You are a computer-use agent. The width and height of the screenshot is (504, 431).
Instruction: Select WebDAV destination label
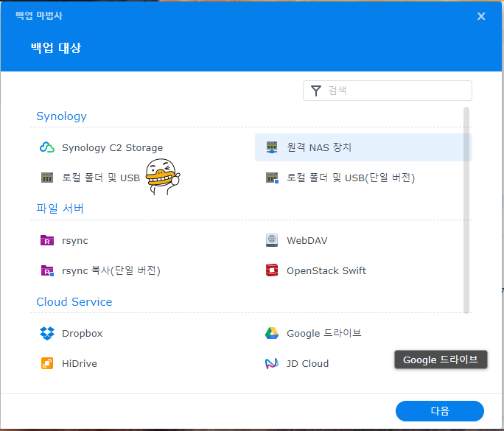(307, 240)
